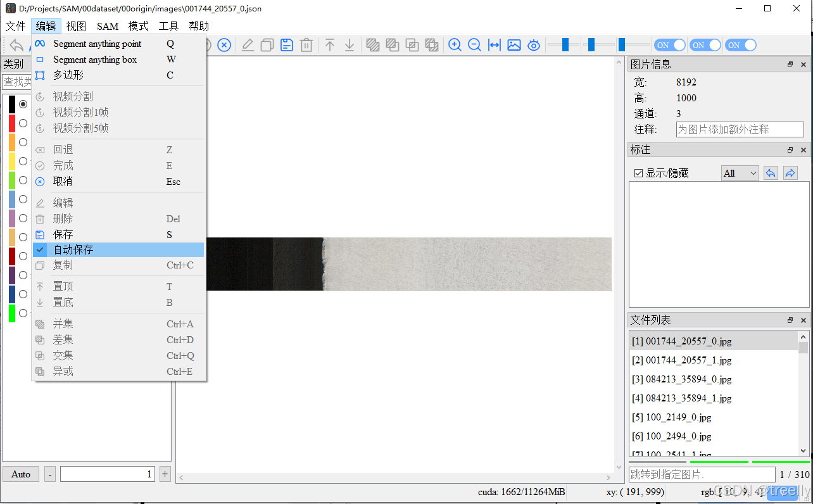Viewport: 813px width, 504px height.
Task: Click file list scrollbar down arrow
Action: click(804, 450)
